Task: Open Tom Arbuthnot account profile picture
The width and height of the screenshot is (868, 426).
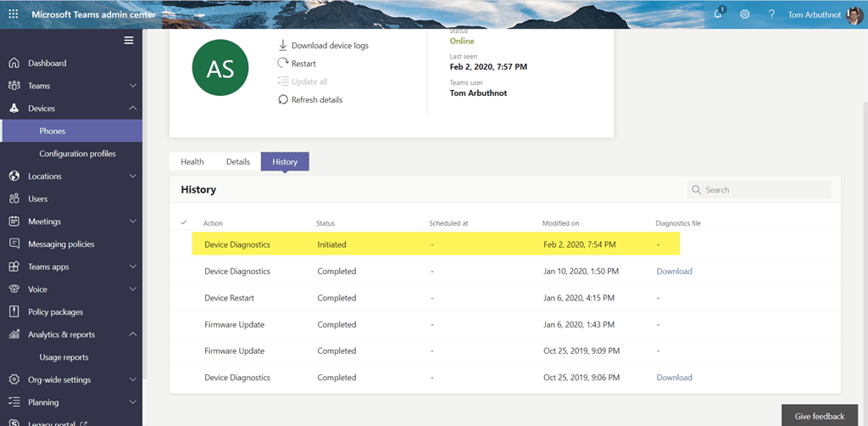Action: (x=854, y=14)
